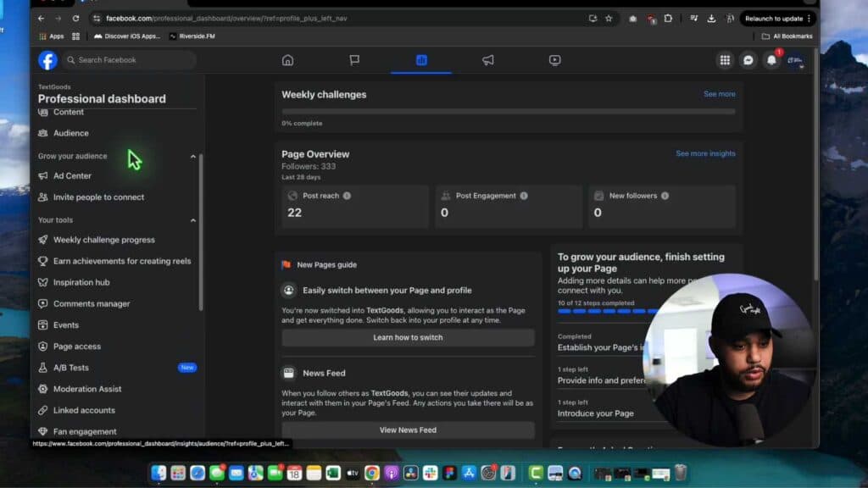Click See more insights link
The height and width of the screenshot is (488, 868).
coord(705,153)
